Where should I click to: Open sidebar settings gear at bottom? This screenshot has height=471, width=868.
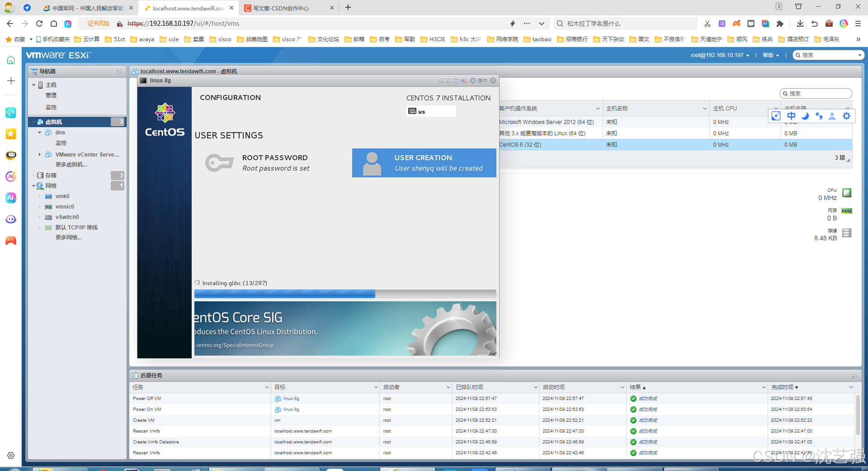point(11,456)
